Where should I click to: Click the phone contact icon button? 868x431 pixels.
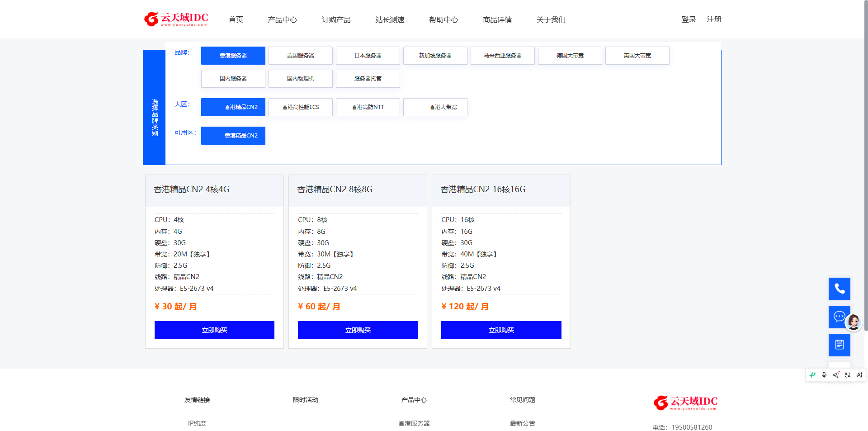839,289
